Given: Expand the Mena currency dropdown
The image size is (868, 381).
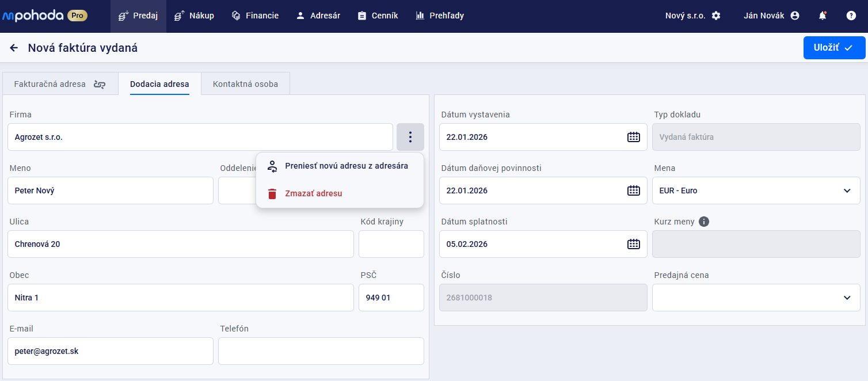Looking at the screenshot, I should (x=756, y=190).
